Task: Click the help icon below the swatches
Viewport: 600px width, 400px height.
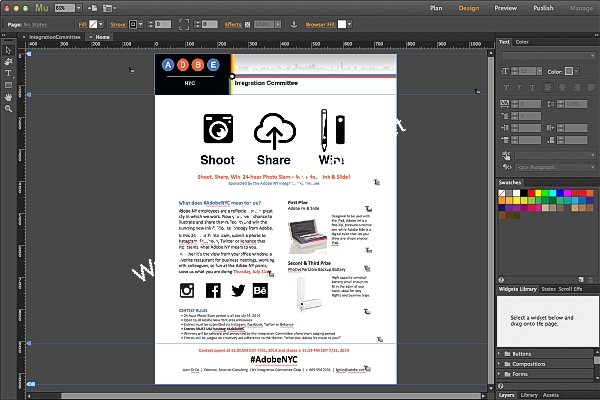Action: click(x=501, y=280)
